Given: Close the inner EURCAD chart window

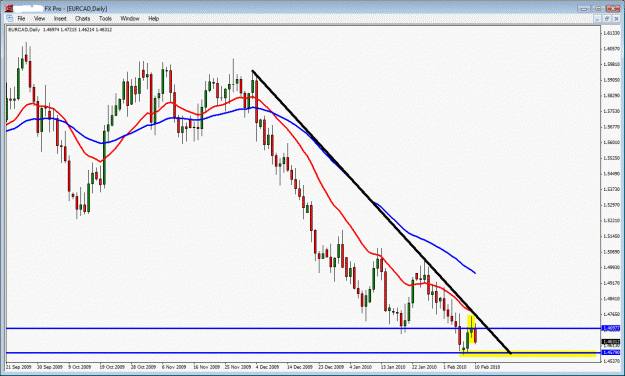Looking at the screenshot, I should (x=615, y=19).
